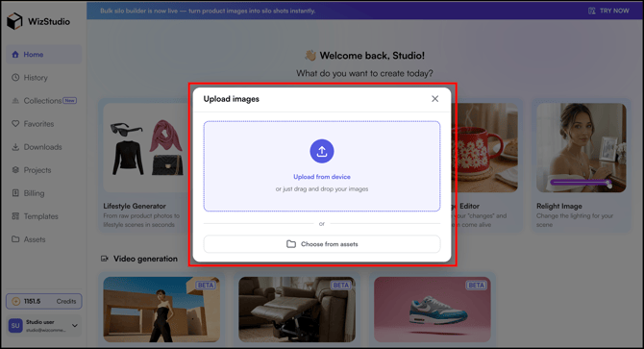The height and width of the screenshot is (349, 644).
Task: Click the Downloads arrow icon
Action: pyautogui.click(x=15, y=146)
